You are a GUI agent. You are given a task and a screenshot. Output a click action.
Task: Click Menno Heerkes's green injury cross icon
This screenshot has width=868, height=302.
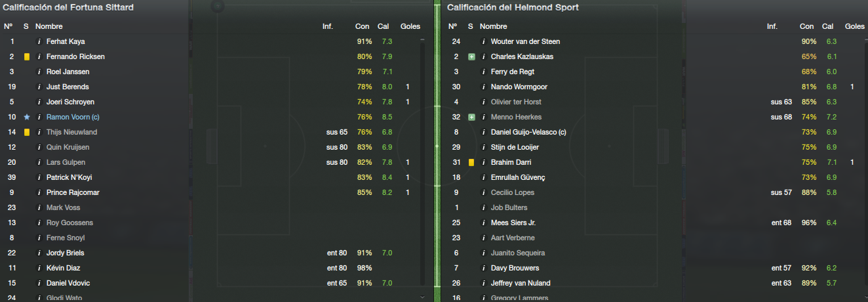tap(471, 117)
